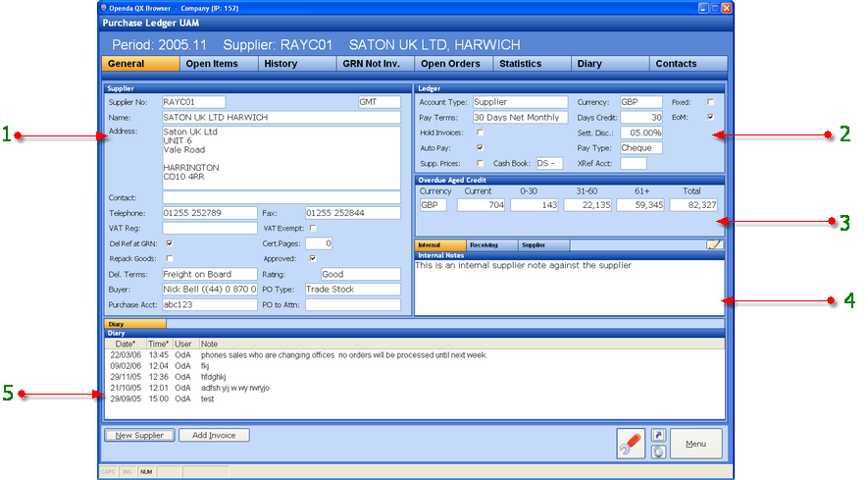
Task: Open the Account Type field showing Supplier
Action: click(520, 102)
